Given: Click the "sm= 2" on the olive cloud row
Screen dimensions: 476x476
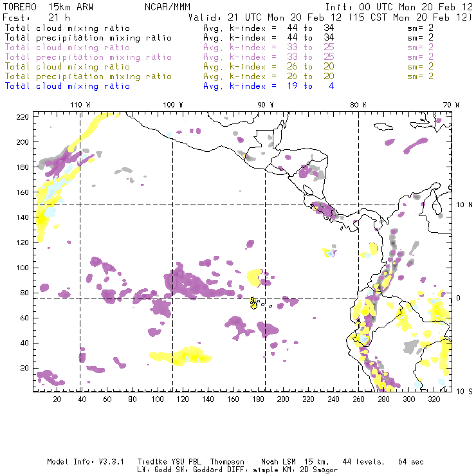Looking at the screenshot, I should click(420, 66).
